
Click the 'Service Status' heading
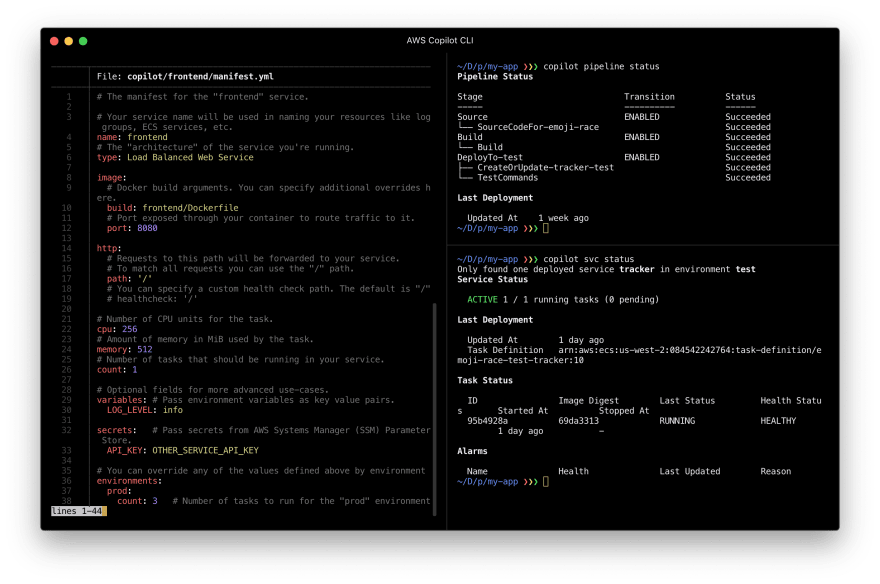[492, 279]
